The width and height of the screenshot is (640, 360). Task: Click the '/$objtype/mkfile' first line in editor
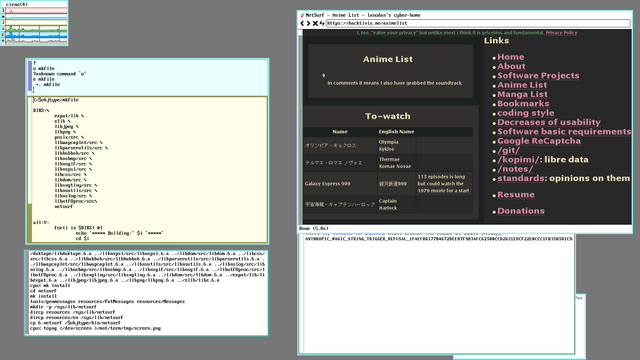[x=56, y=100]
